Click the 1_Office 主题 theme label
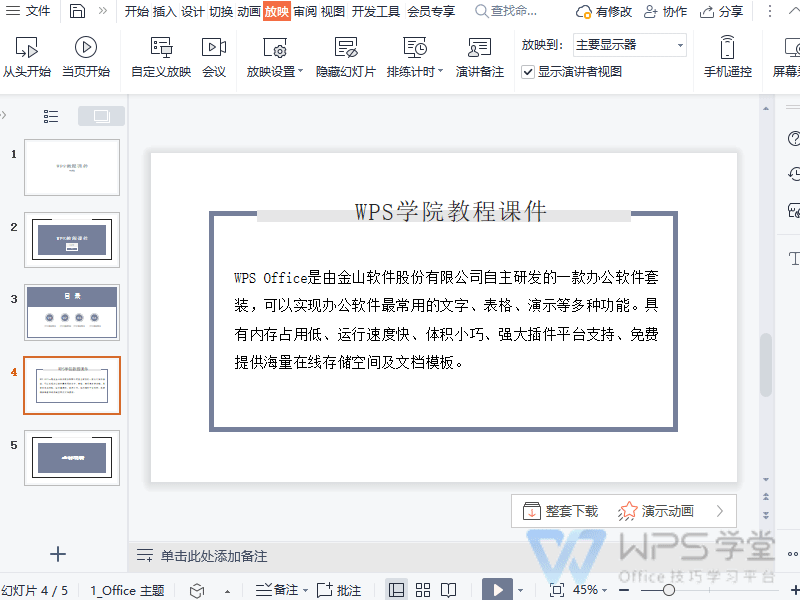800x600 pixels. point(127,590)
